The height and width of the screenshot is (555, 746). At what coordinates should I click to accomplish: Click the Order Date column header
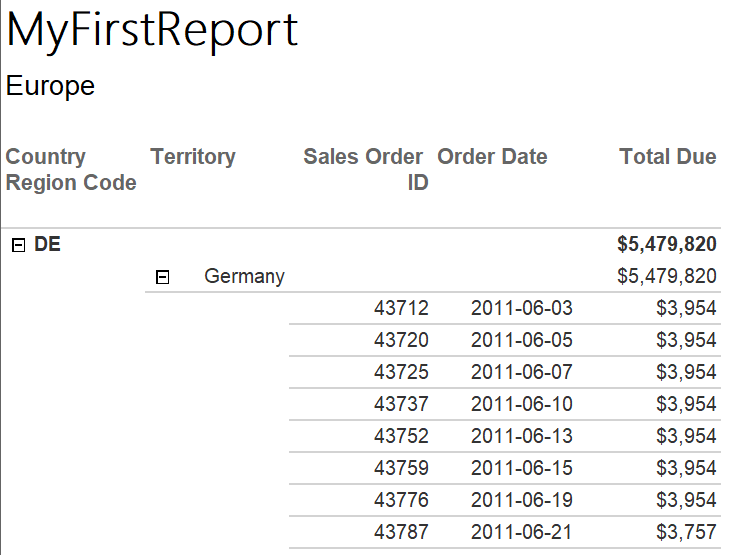coord(492,156)
